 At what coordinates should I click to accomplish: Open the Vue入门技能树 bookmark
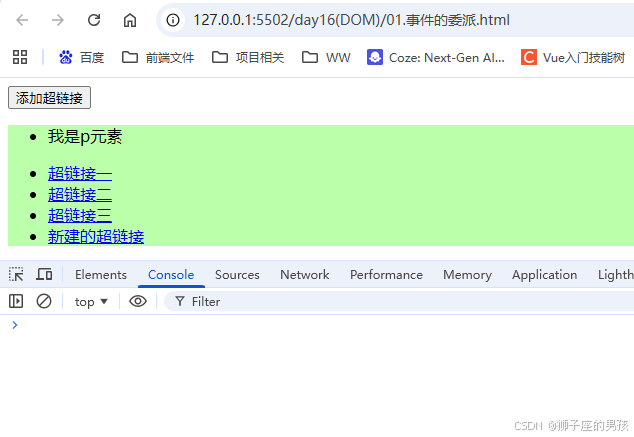[573, 57]
